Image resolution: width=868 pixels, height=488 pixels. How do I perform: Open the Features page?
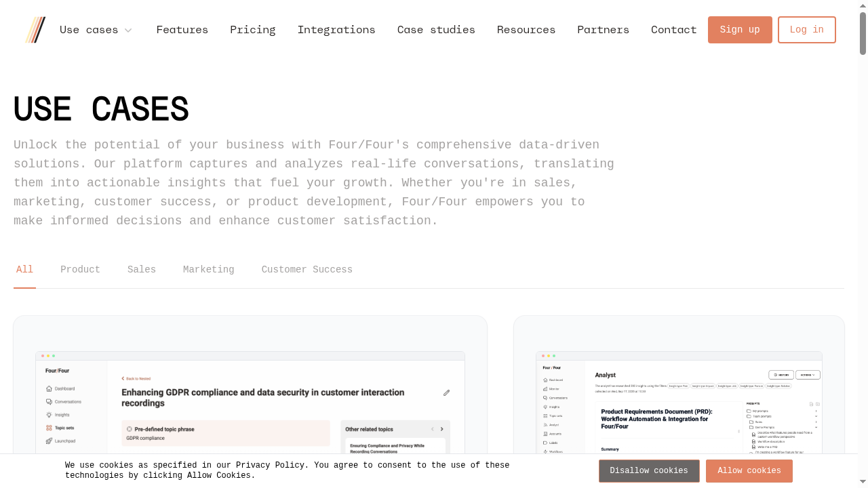point(182,30)
